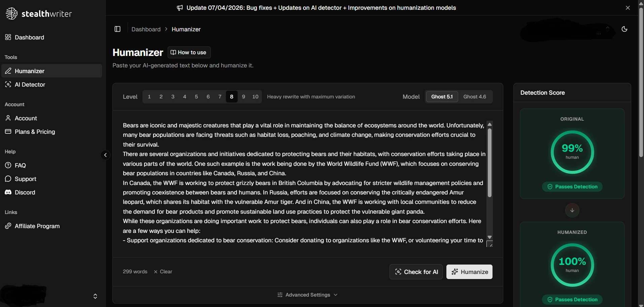This screenshot has width=644, height=307.
Task: Open Plans & Pricing
Action: [x=34, y=131]
